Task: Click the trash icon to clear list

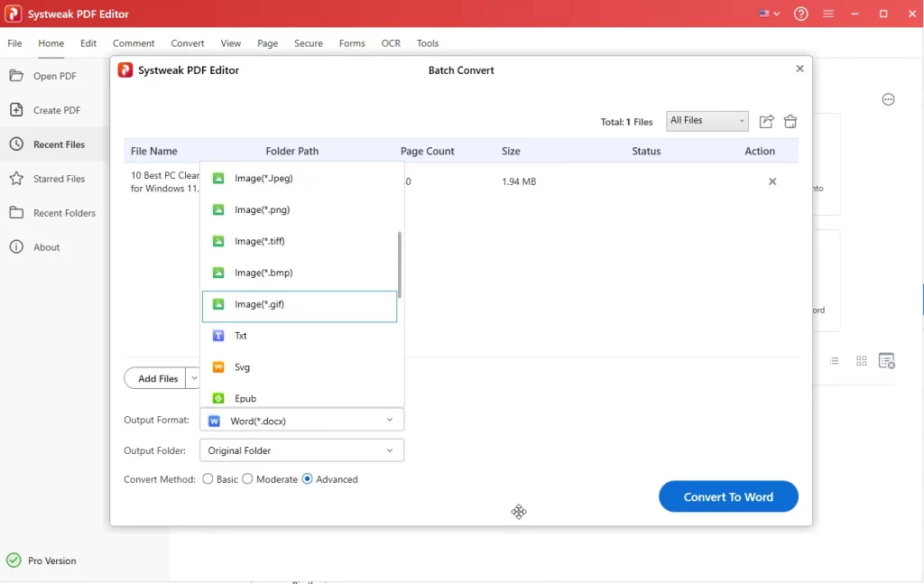Action: tap(790, 121)
